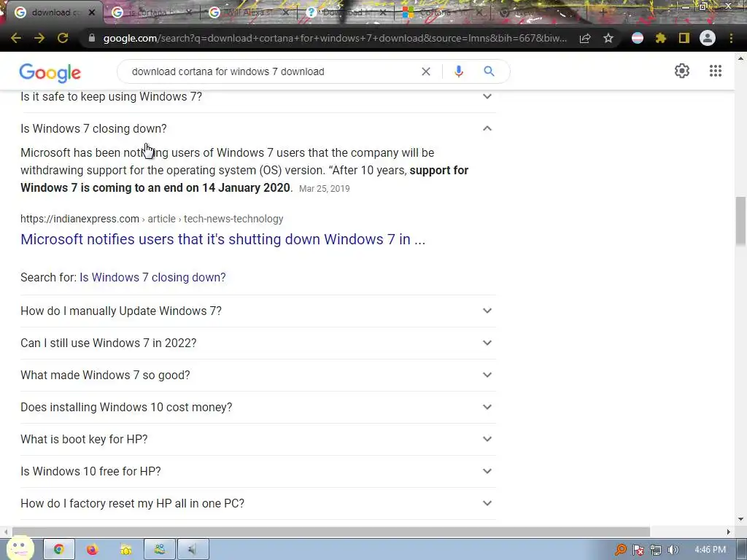View site info via the padlock icon
The height and width of the screenshot is (560, 747).
click(92, 38)
